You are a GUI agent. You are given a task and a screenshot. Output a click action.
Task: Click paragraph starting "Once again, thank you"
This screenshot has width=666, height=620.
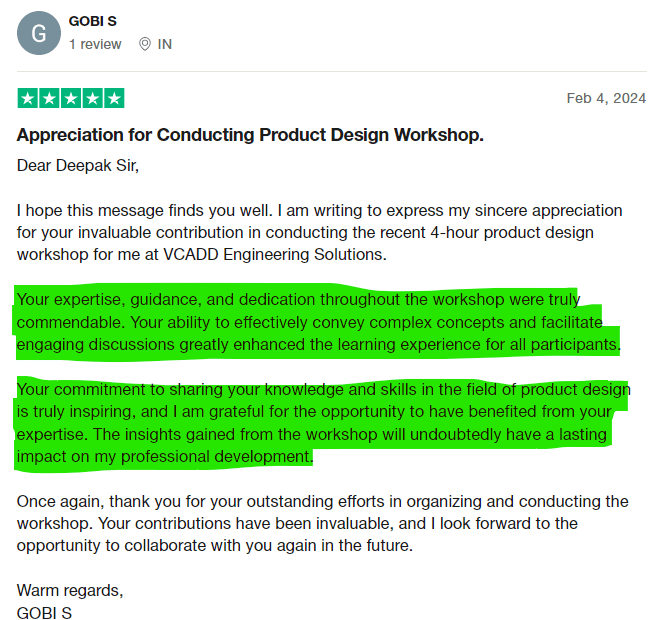(x=322, y=523)
